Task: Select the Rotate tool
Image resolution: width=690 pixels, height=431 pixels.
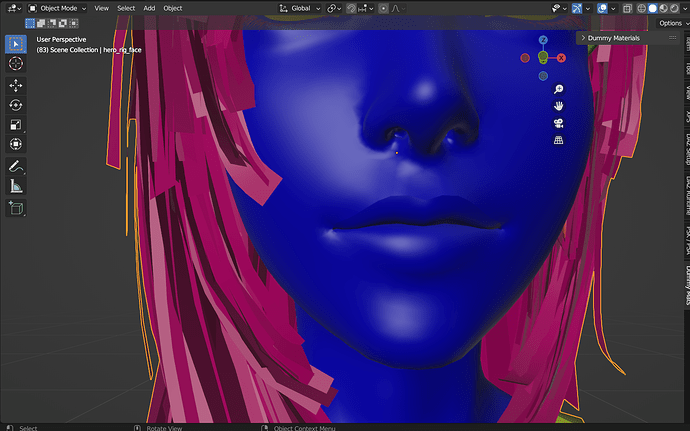Action: [16, 105]
